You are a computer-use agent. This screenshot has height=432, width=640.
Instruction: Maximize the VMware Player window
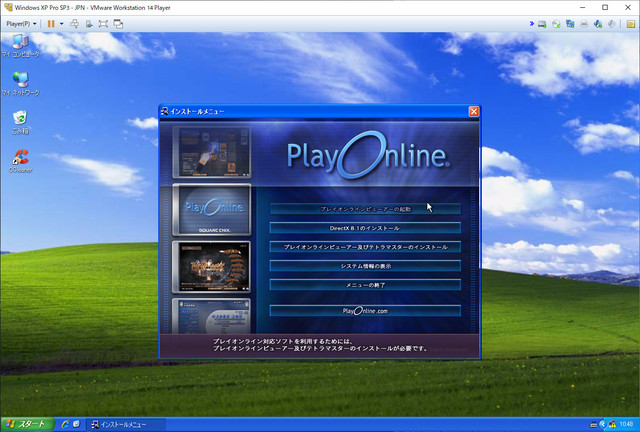[x=605, y=7]
